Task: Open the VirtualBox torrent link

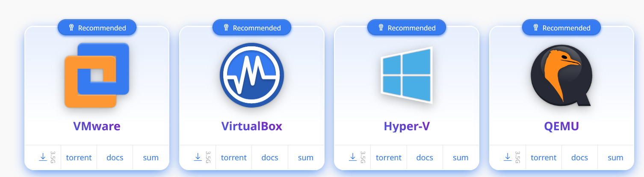Action: click(233, 158)
